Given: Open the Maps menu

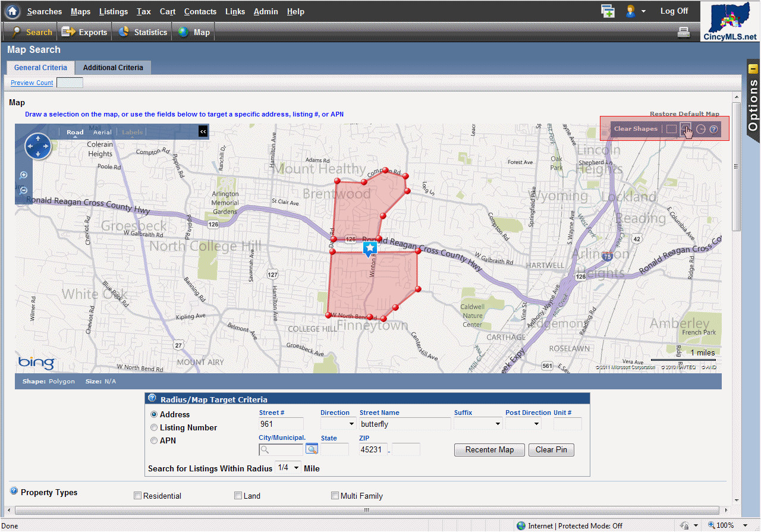Looking at the screenshot, I should pyautogui.click(x=80, y=11).
